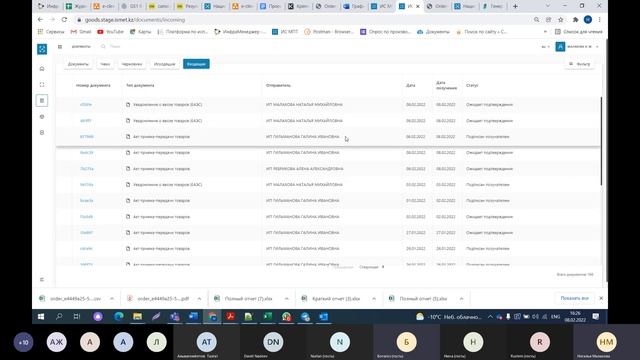Click the browser back arrow
Image resolution: width=640 pixels, height=360 pixels.
(40, 20)
